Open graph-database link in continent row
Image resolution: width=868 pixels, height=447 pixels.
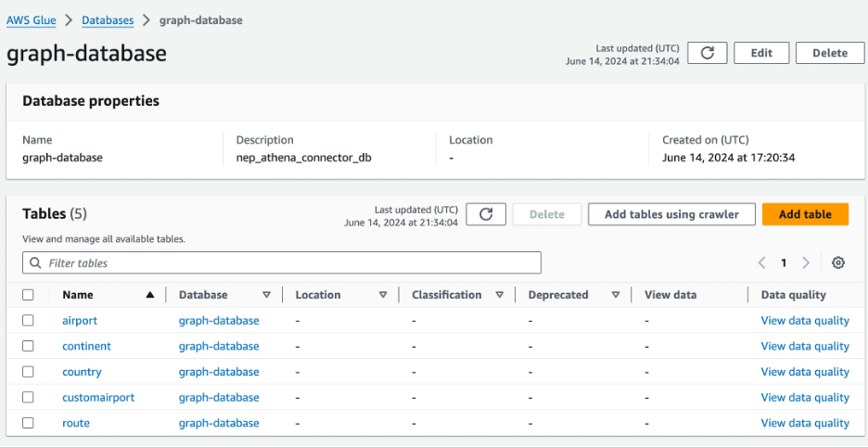(x=219, y=346)
